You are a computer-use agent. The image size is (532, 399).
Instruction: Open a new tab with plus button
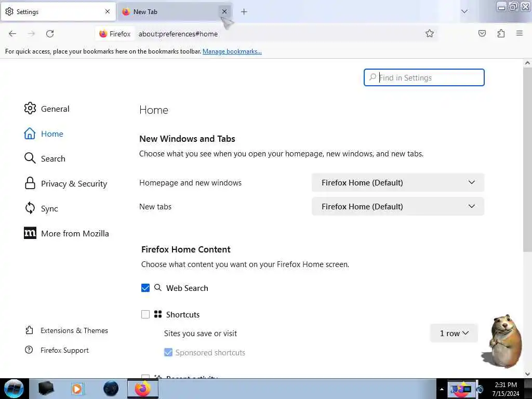244,12
